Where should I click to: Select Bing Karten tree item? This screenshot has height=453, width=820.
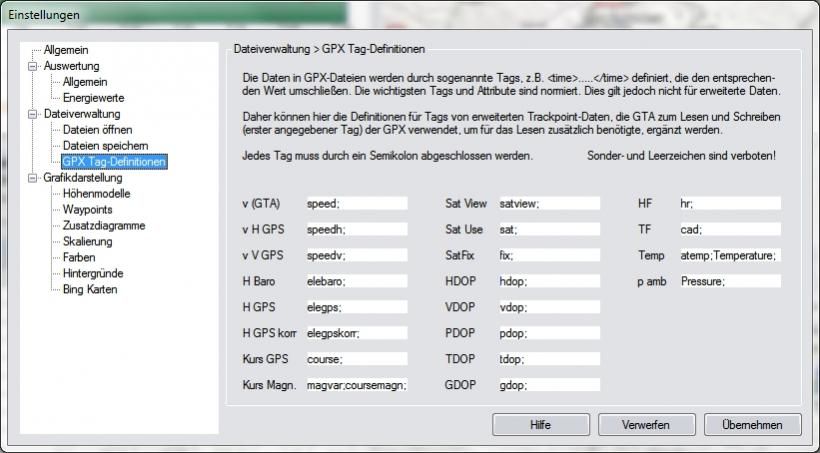coord(90,290)
